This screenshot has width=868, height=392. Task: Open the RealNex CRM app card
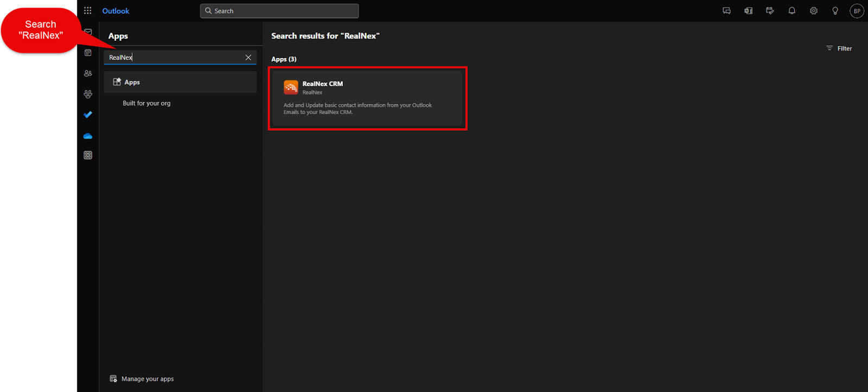tap(367, 98)
